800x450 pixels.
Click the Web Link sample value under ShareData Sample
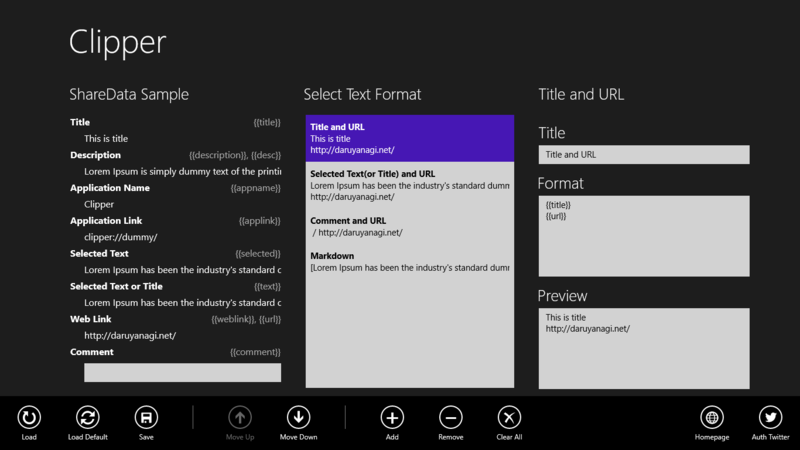click(x=130, y=336)
